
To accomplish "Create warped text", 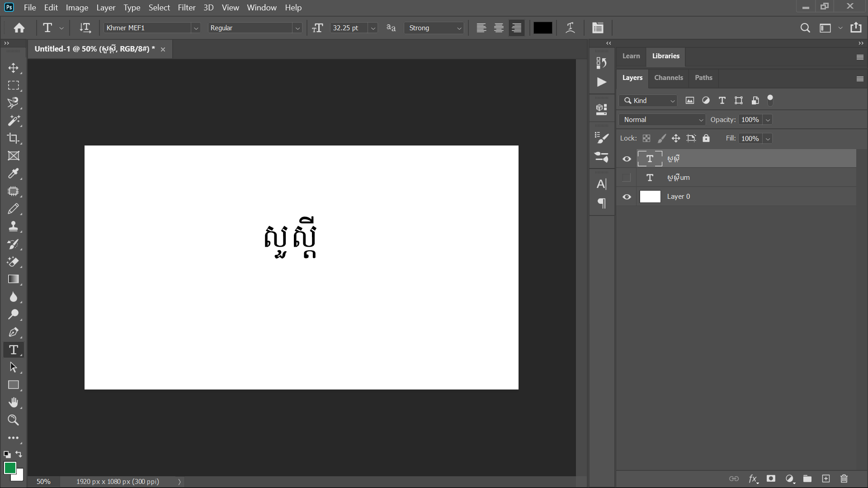I will click(x=571, y=28).
